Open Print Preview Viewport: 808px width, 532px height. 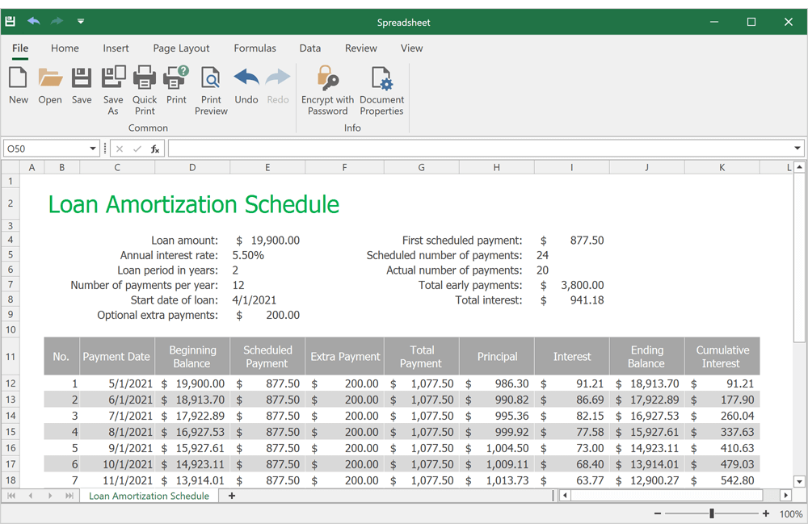point(210,85)
